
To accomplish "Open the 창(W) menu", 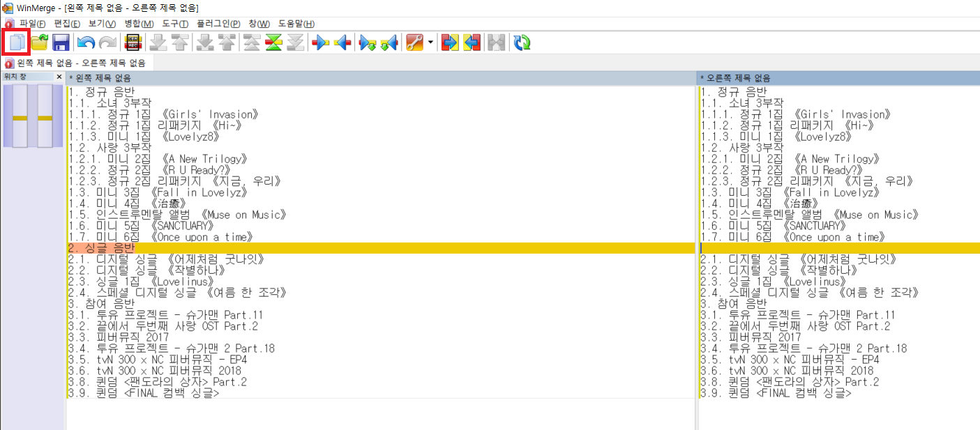I will point(259,24).
